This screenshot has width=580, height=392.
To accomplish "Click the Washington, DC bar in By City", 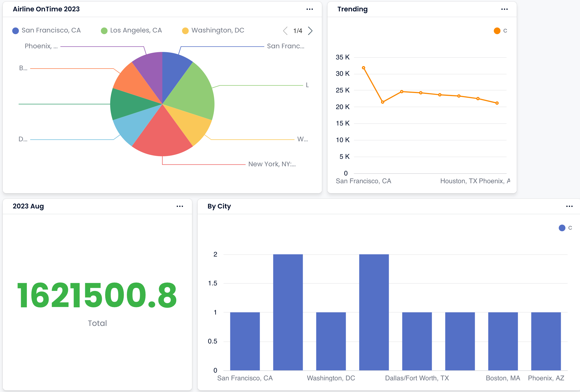I will pos(331,341).
